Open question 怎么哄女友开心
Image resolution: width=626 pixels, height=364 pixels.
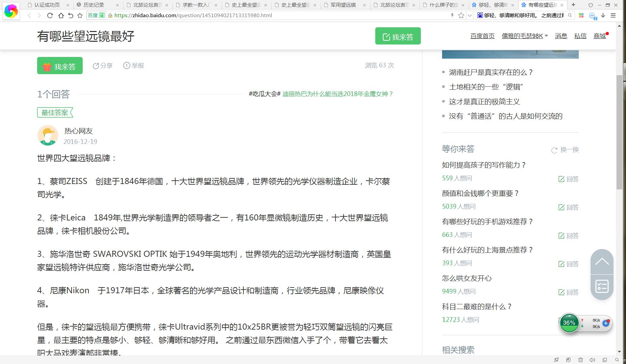pos(467,278)
